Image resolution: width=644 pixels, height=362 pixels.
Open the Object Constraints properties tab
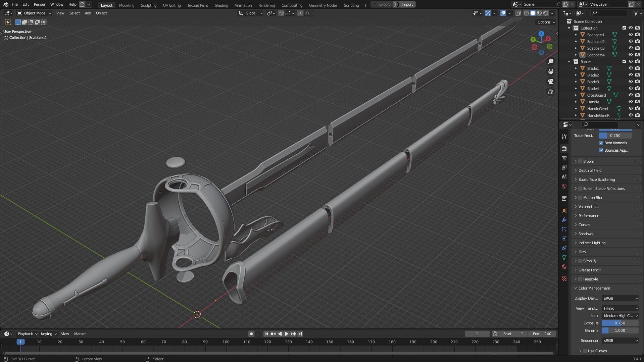point(564,248)
